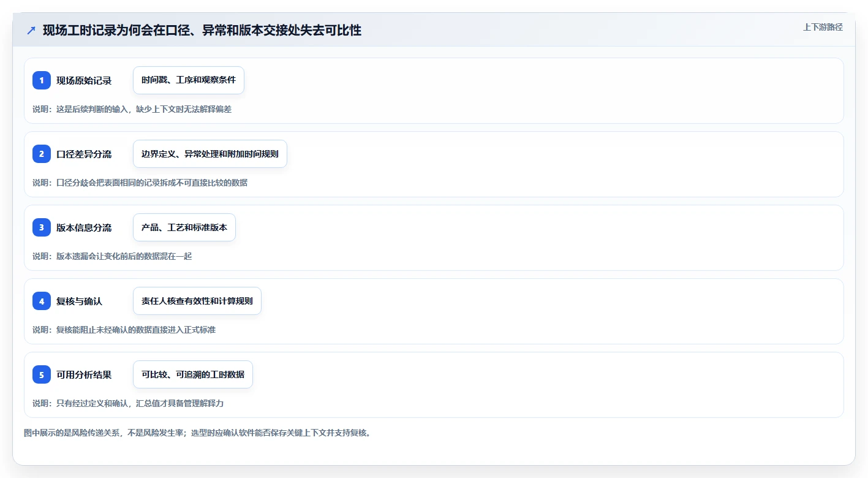Click the note 版本遗漏会让变化前后的数据混在一起
The width and height of the screenshot is (868, 478).
[124, 256]
